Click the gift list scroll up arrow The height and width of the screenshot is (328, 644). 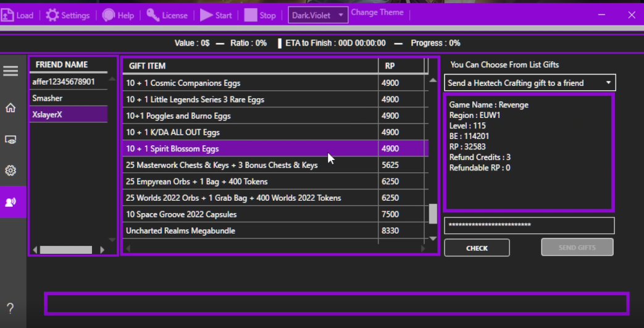point(433,80)
